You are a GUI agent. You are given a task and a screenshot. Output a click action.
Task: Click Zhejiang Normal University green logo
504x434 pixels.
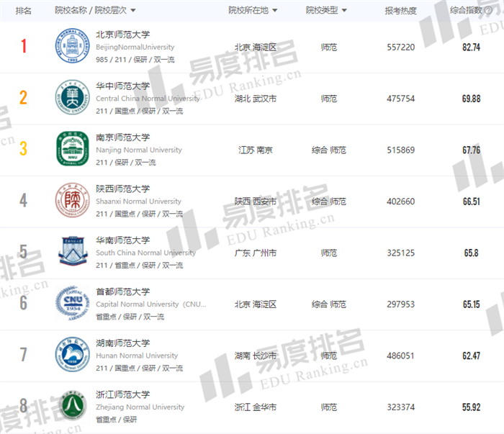click(x=73, y=406)
